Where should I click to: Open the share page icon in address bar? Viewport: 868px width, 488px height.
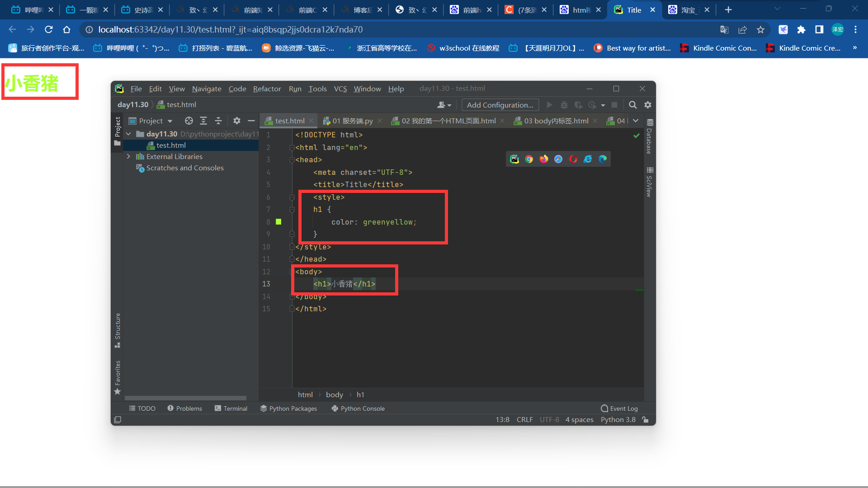click(742, 29)
